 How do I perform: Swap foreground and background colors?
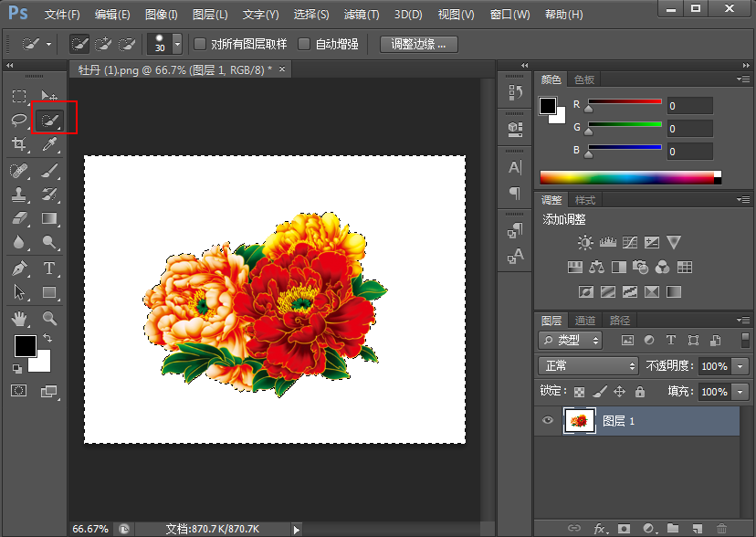pos(47,337)
